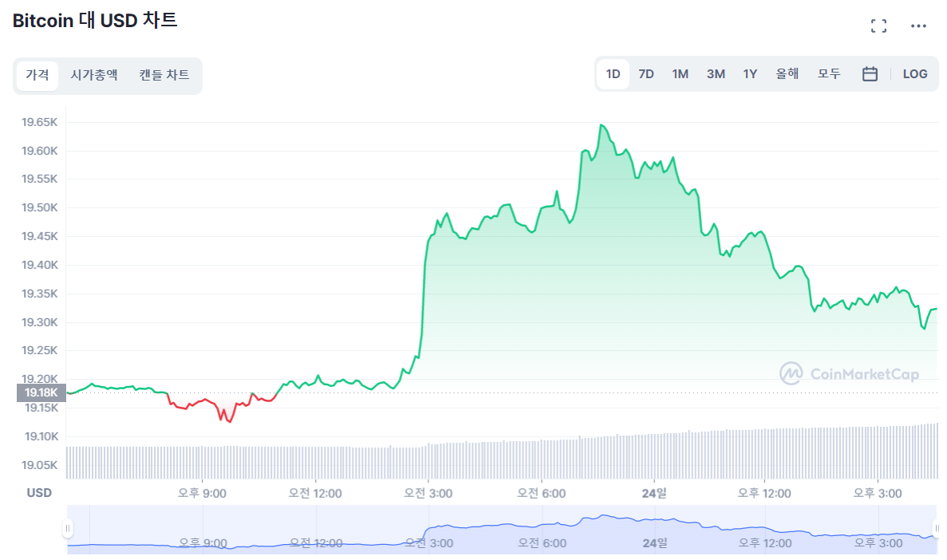The image size is (947, 560).
Task: Select the 가격 tab
Action: point(37,75)
